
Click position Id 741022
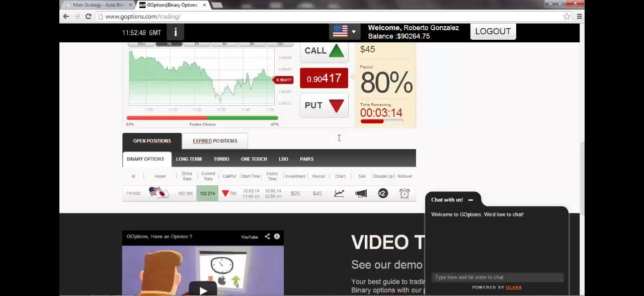point(133,193)
